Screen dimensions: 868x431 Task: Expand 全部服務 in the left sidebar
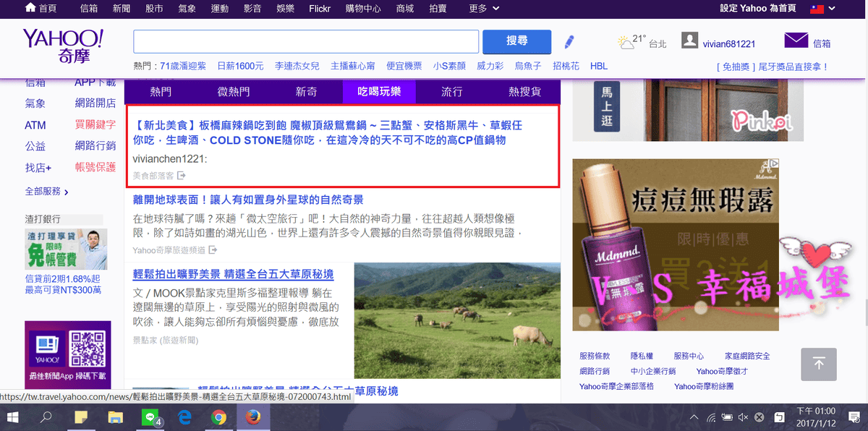click(47, 192)
